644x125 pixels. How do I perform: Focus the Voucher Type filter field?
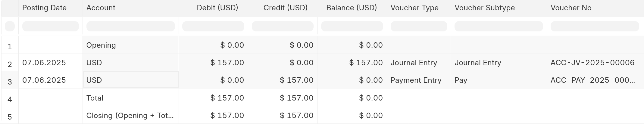[419, 26]
